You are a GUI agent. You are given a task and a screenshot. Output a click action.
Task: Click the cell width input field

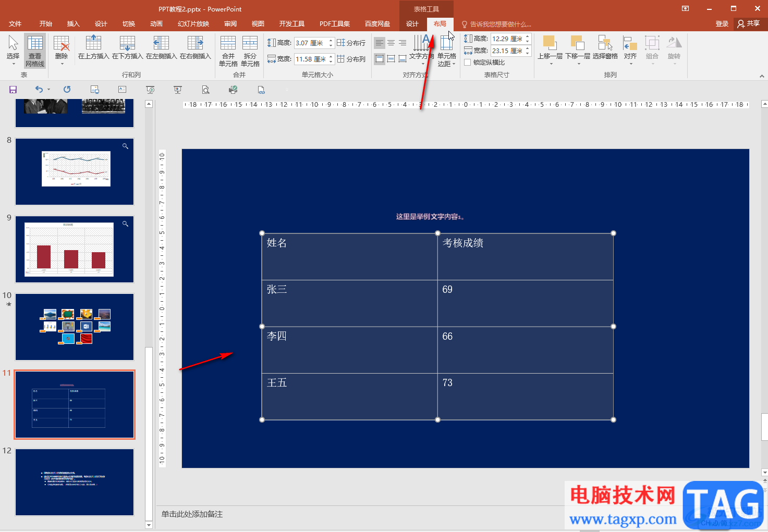311,59
